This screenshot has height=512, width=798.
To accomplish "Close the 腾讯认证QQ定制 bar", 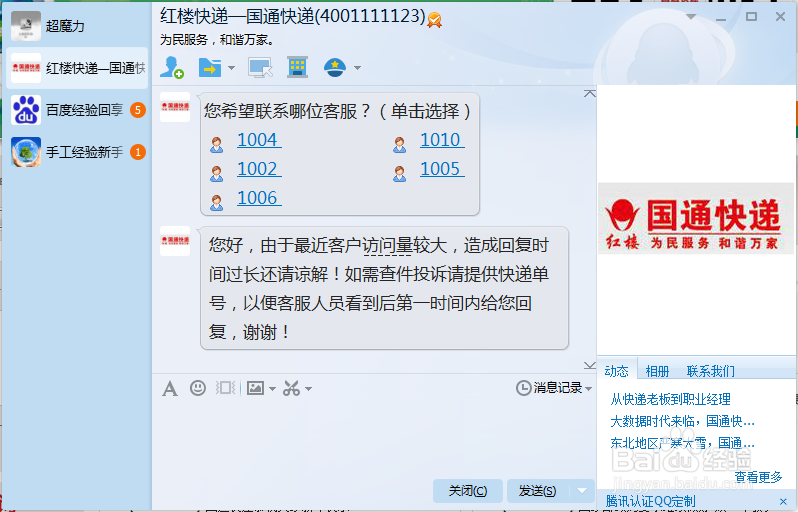I will [x=783, y=501].
